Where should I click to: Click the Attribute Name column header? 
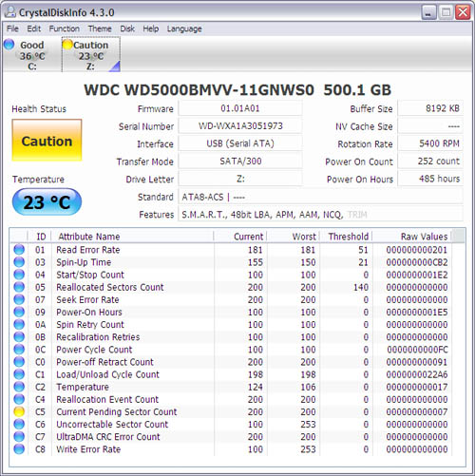(x=132, y=237)
